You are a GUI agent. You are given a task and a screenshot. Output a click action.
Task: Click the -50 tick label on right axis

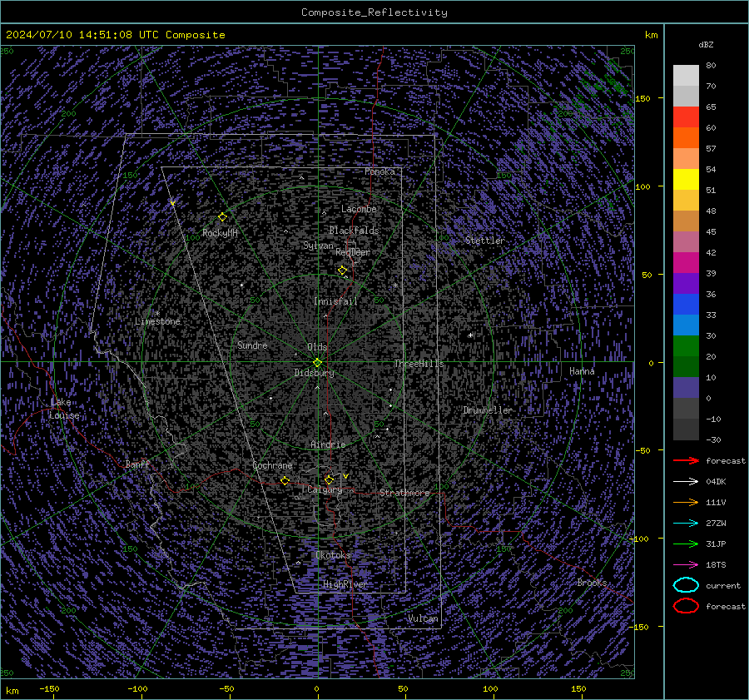click(x=642, y=450)
